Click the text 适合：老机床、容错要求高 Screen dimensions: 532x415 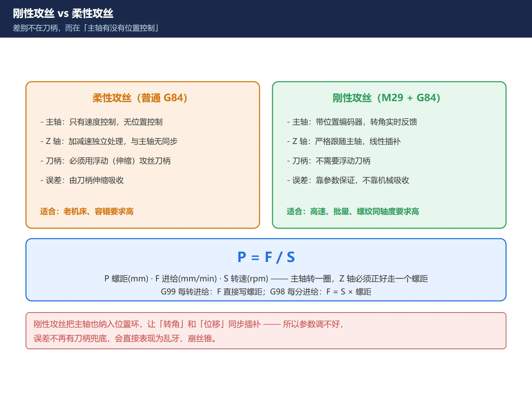pyautogui.click(x=87, y=211)
